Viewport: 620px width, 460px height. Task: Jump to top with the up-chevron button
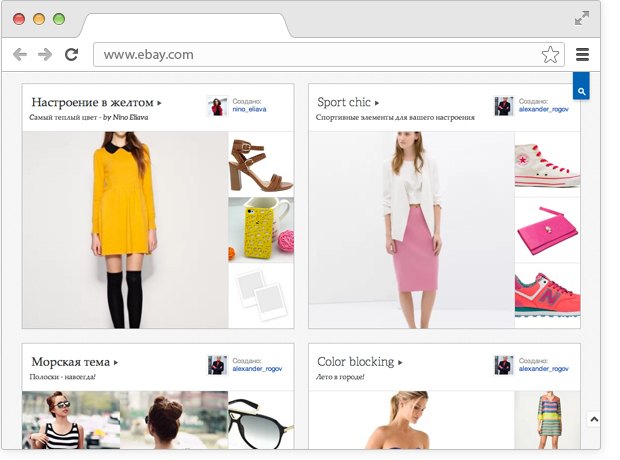[x=594, y=420]
